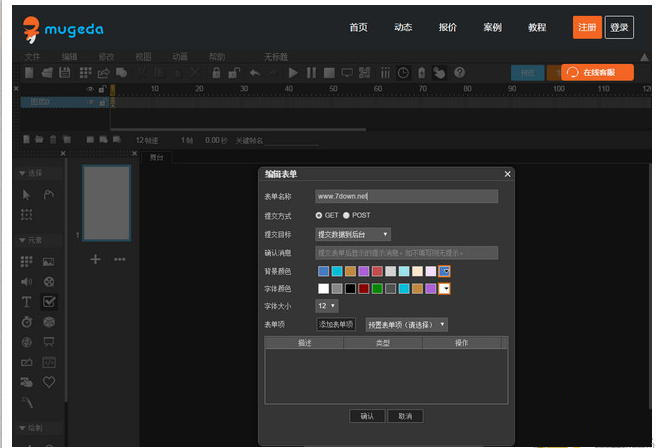Open the 报价 navigation menu item
656x448 pixels.
(447, 27)
